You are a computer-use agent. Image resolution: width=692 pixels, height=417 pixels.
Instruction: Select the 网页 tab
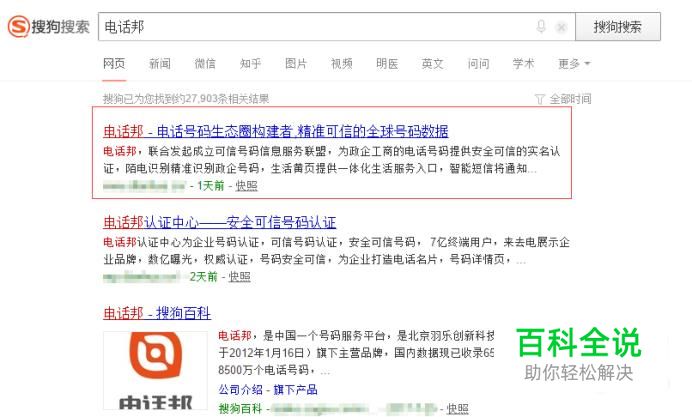(114, 64)
